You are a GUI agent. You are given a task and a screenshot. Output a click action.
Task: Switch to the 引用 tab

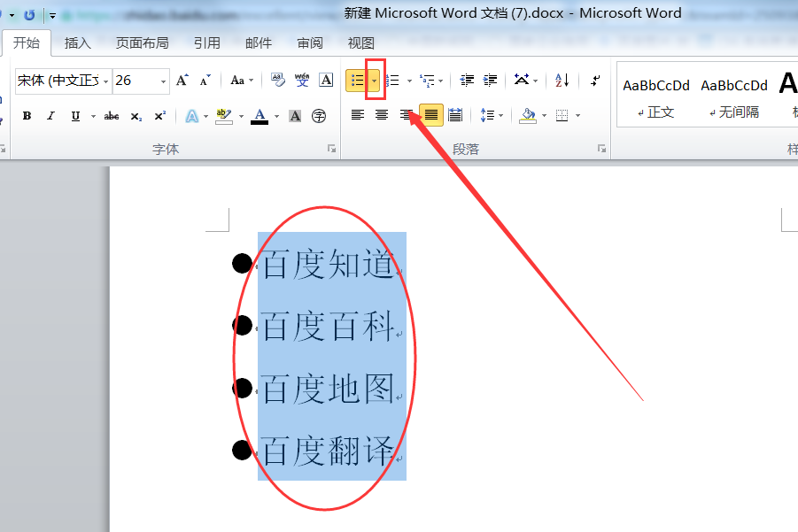(206, 42)
